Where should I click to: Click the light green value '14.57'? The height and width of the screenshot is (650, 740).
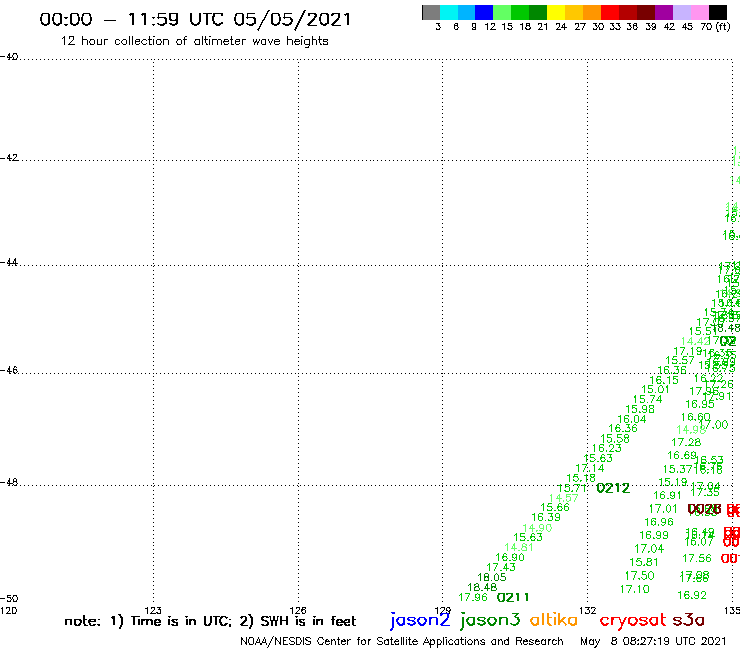click(x=563, y=498)
